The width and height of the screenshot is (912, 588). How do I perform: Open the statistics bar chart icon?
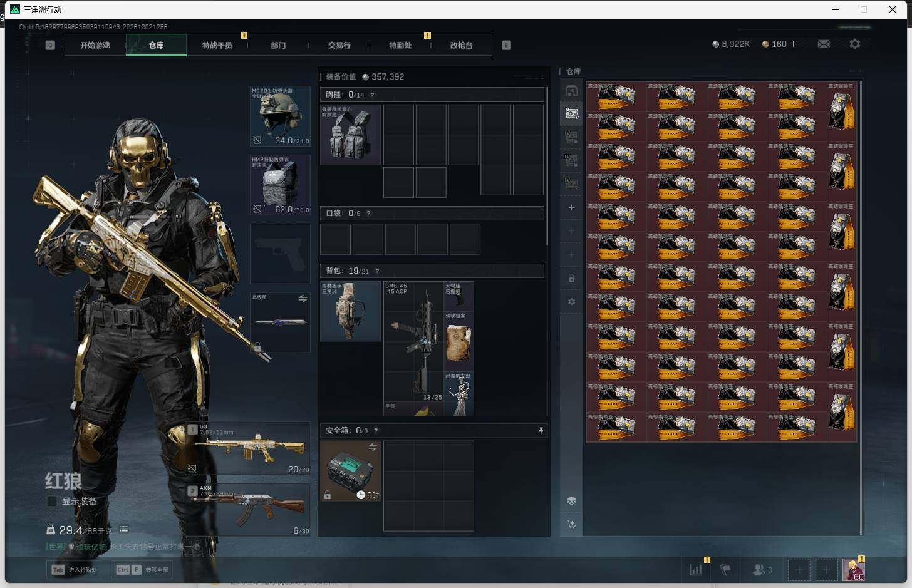point(696,569)
